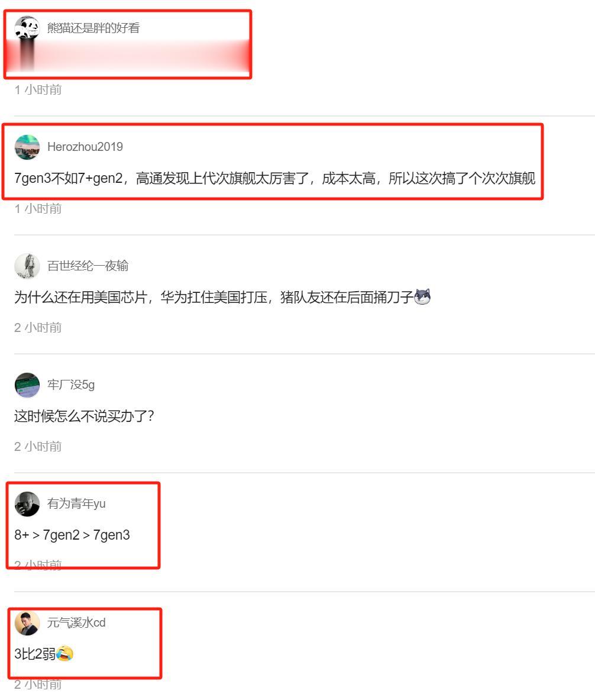The height and width of the screenshot is (700, 595).
Task: Select comment 8+ > 7gen2 > 7gen3
Action: 72,535
